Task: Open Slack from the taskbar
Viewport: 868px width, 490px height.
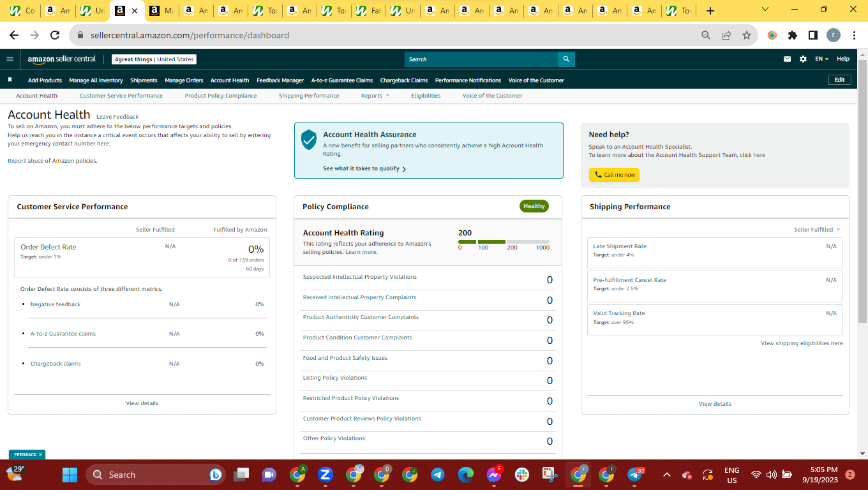Action: coord(522,475)
